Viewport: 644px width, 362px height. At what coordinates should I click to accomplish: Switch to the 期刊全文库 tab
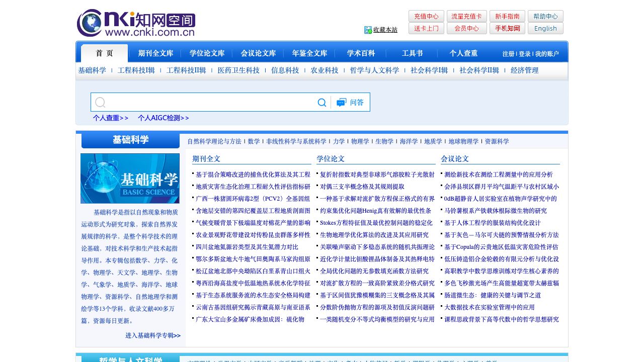click(x=155, y=53)
